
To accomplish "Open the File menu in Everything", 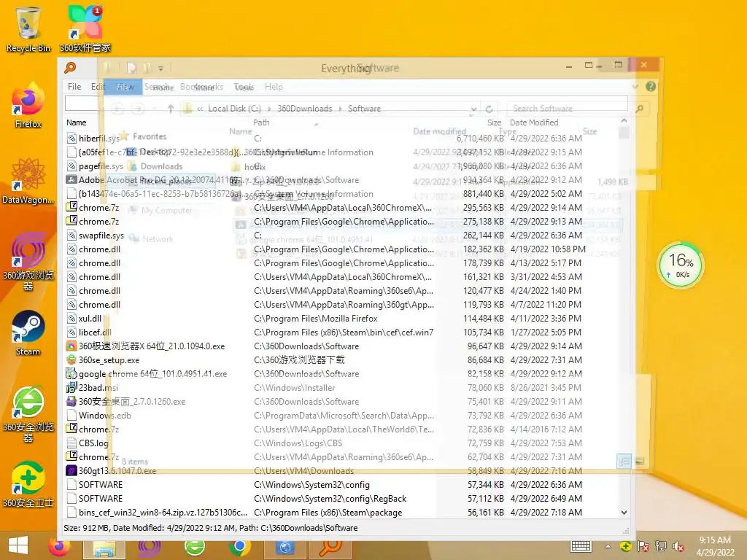I will pos(74,87).
